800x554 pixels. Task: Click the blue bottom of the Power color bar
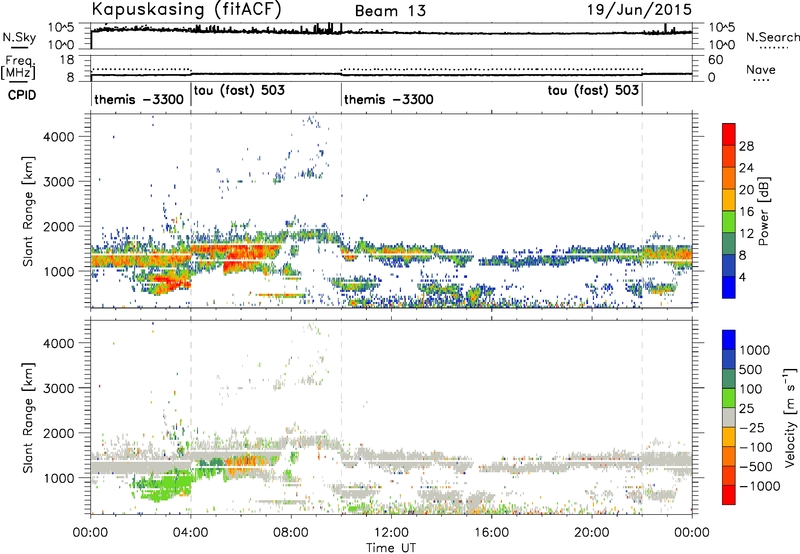click(729, 287)
